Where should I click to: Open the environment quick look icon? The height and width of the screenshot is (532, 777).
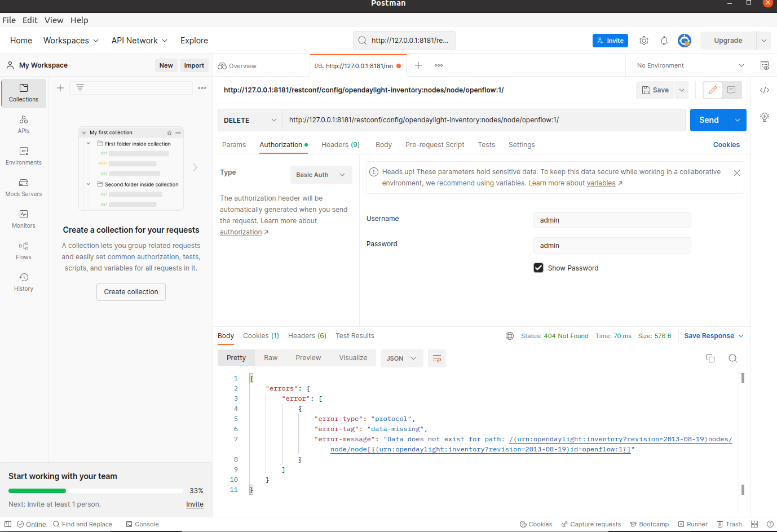point(765,65)
